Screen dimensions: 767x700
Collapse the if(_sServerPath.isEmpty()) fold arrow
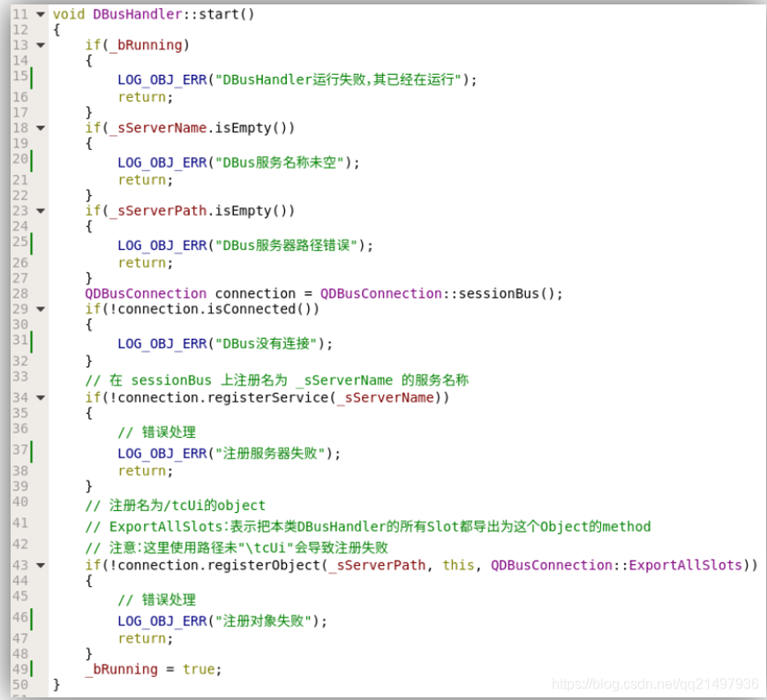(41, 211)
